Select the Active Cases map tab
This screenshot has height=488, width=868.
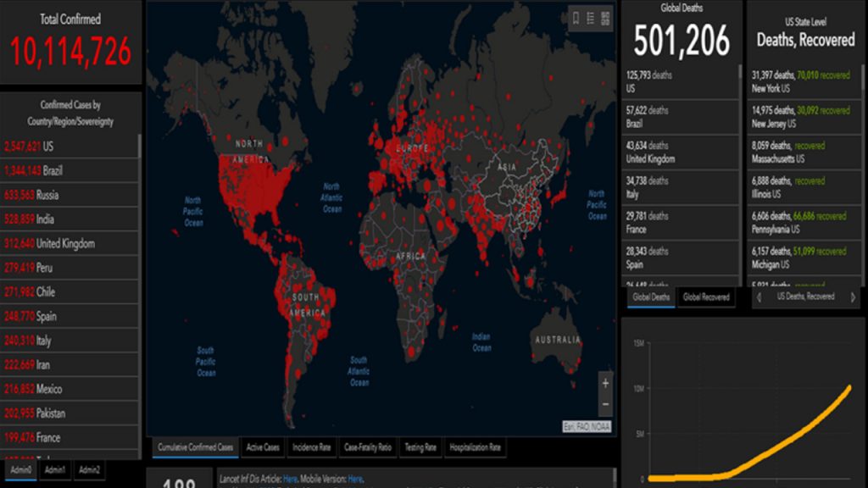tap(263, 447)
